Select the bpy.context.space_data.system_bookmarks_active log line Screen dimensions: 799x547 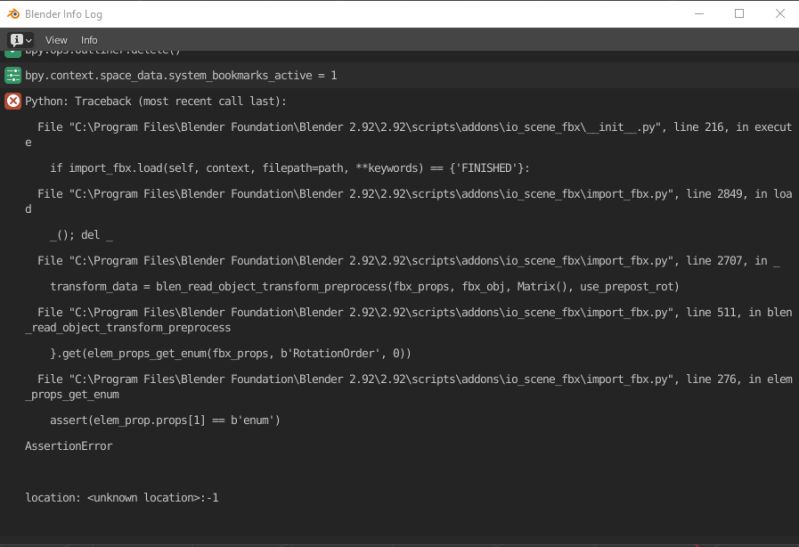181,75
